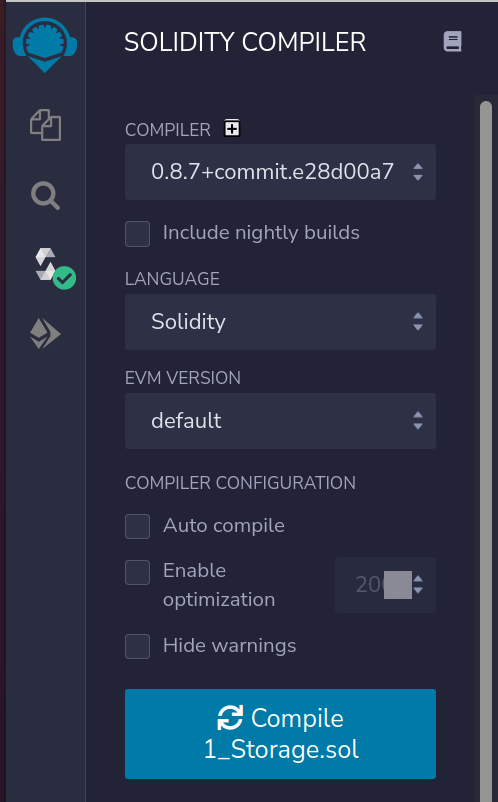Screen dimensions: 498x802
Task: Click refresh icon on Compile button
Action: click(x=230, y=718)
